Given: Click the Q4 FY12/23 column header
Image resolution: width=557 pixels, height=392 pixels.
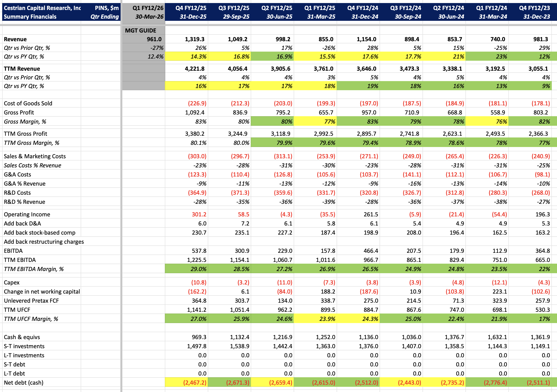Looking at the screenshot, I should click(x=534, y=8).
